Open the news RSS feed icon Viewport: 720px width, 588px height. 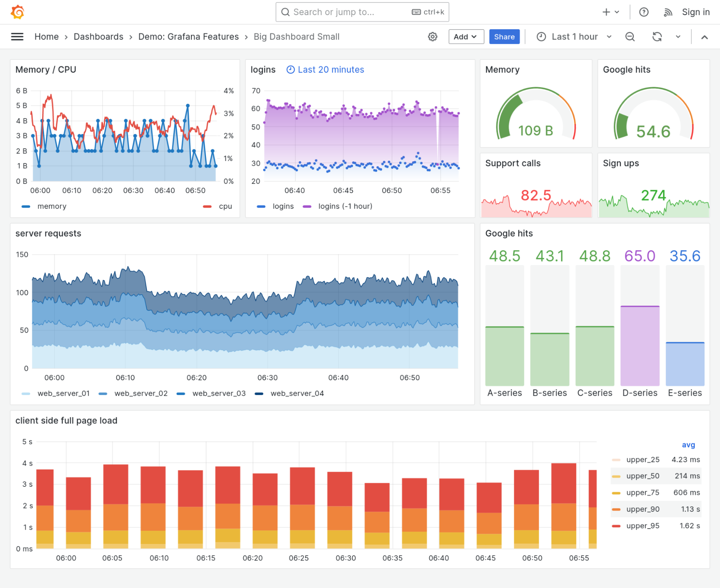[x=668, y=12]
